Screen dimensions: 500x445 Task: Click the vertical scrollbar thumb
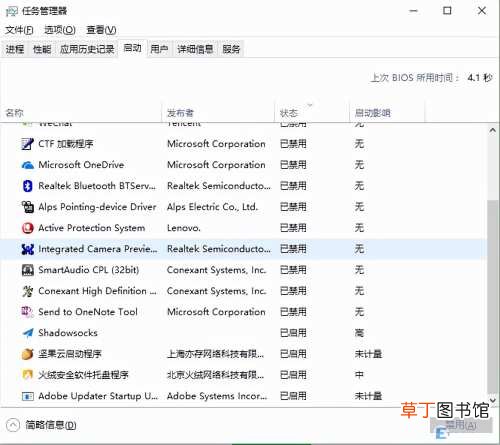[x=492, y=297]
